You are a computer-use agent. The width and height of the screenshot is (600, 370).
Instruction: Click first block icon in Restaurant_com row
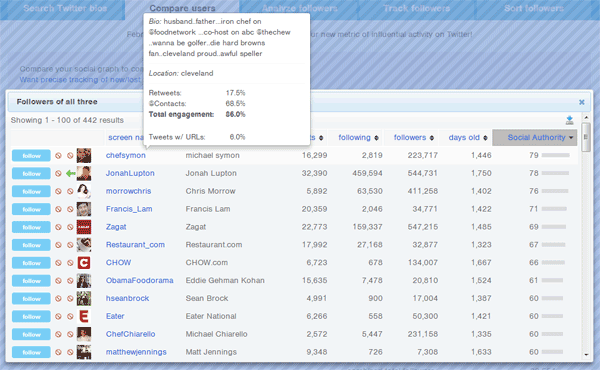pyautogui.click(x=58, y=245)
